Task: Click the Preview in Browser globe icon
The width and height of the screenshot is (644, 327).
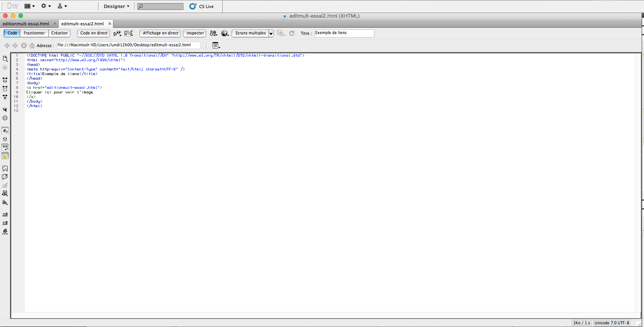Action: tap(225, 33)
